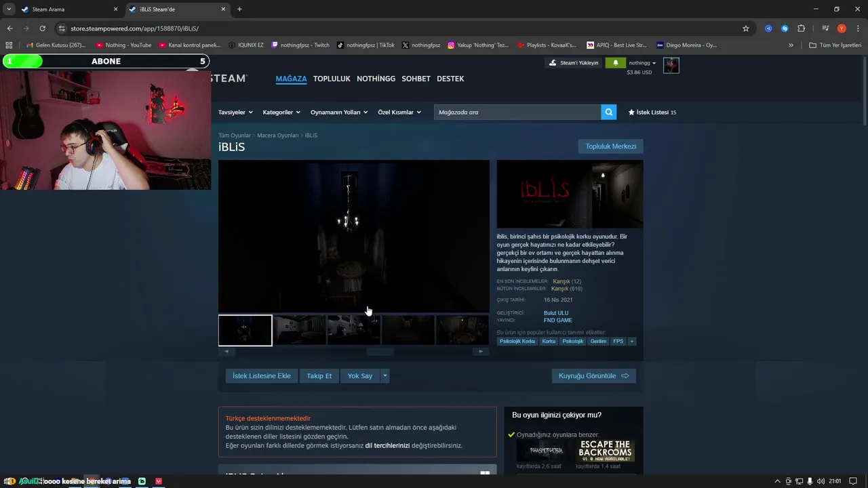Expand Tavsiyeler dropdown

(x=235, y=113)
